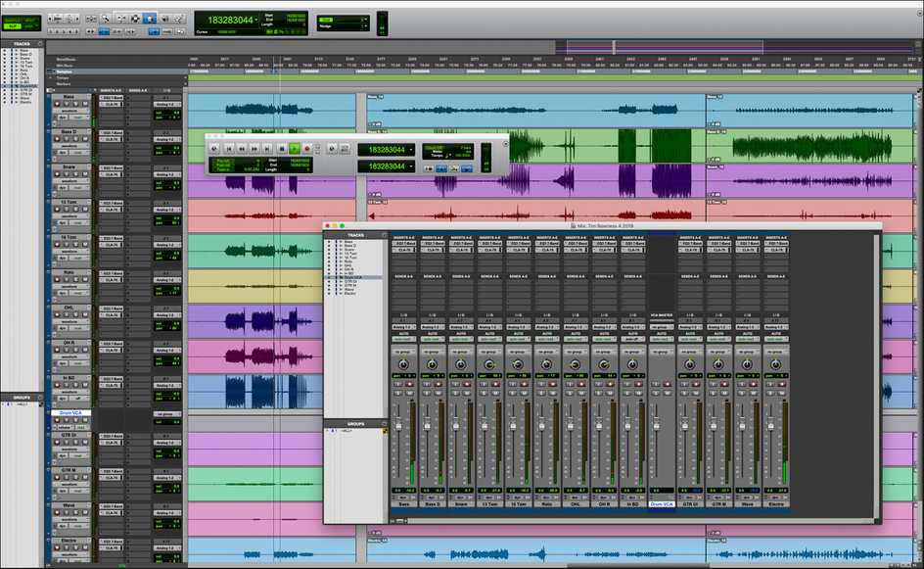Select the Zoomer magnifier tool
Screen dimensions: 924x569
pos(105,19)
